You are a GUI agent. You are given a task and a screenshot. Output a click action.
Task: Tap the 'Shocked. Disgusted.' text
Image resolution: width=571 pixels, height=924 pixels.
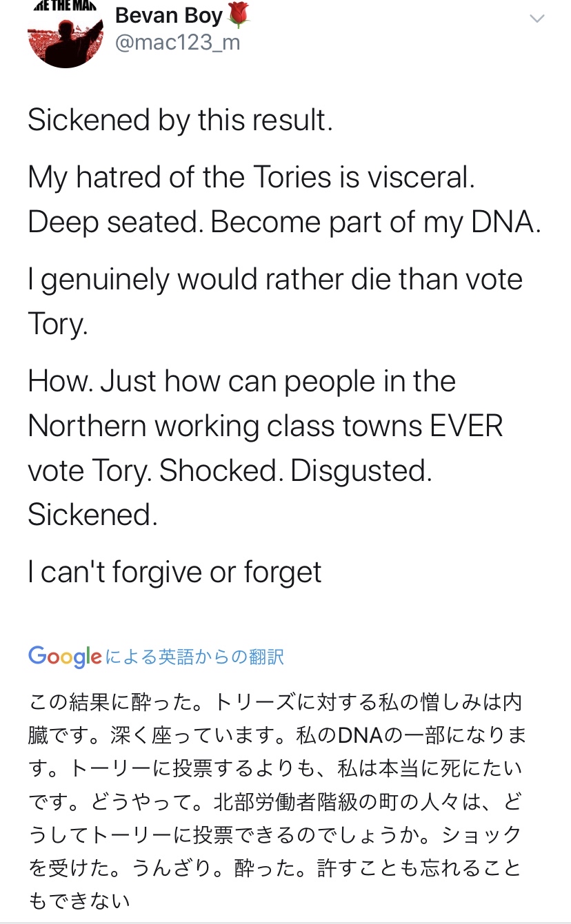tap(295, 470)
